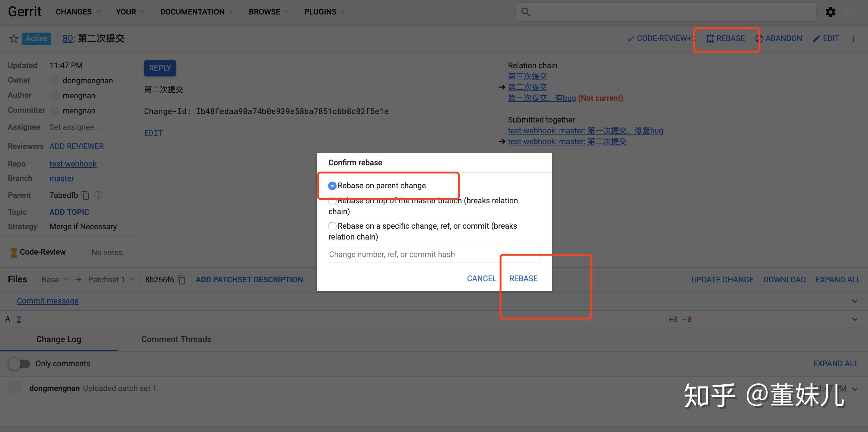
Task: Select rebase on a specific change option
Action: (x=332, y=226)
